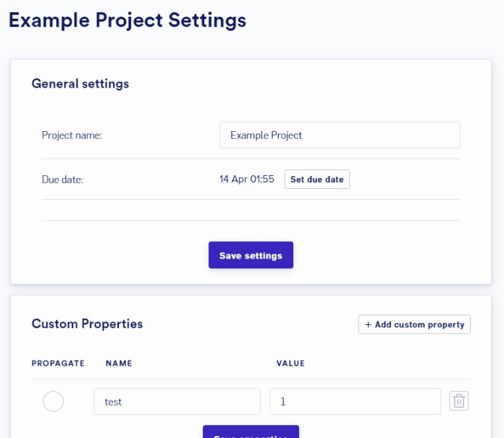Screen dimensions: 504x438
Task: Click the NAME column header
Action: [x=119, y=363]
